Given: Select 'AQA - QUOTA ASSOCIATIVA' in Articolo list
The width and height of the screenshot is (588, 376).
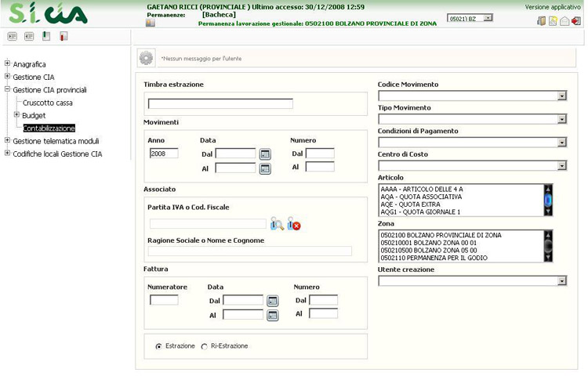Looking at the screenshot, I should tap(461, 197).
